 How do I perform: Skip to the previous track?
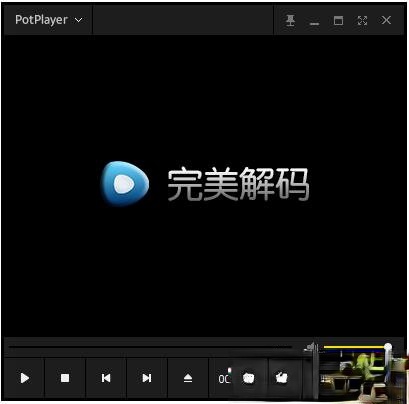[106, 378]
